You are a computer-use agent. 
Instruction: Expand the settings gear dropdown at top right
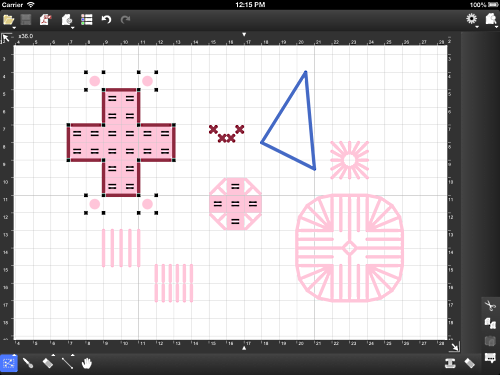477,27
